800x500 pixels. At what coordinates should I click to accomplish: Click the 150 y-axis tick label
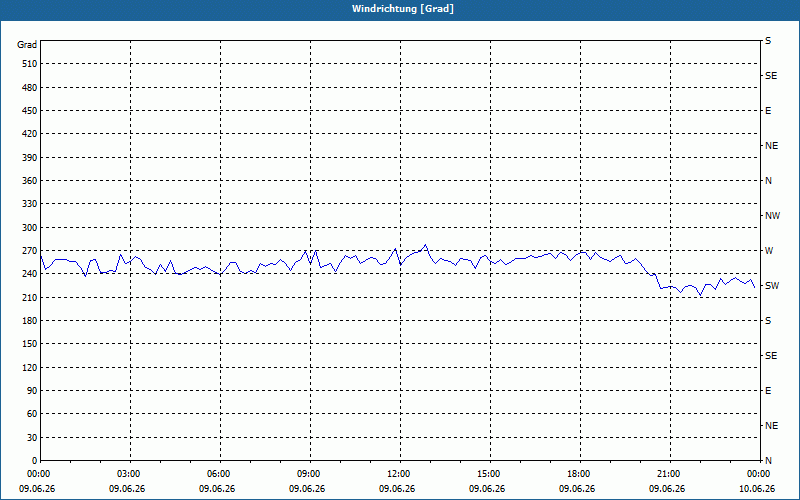tap(30, 344)
